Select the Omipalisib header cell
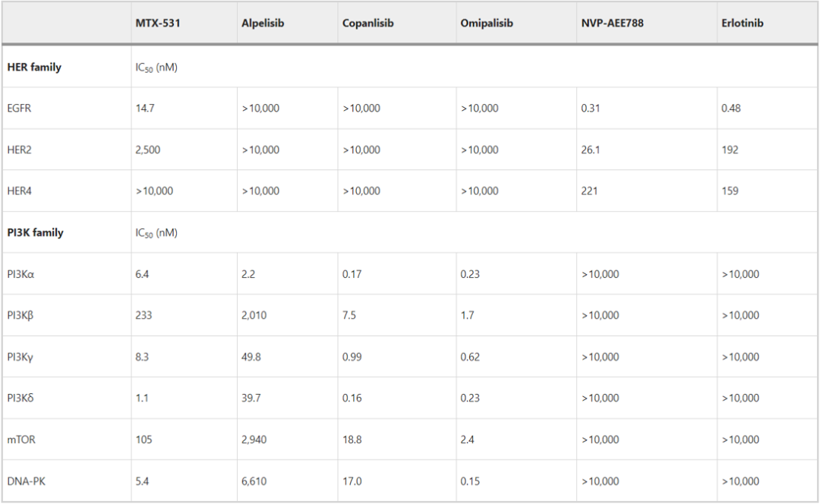This screenshot has width=820, height=504. pos(487,23)
